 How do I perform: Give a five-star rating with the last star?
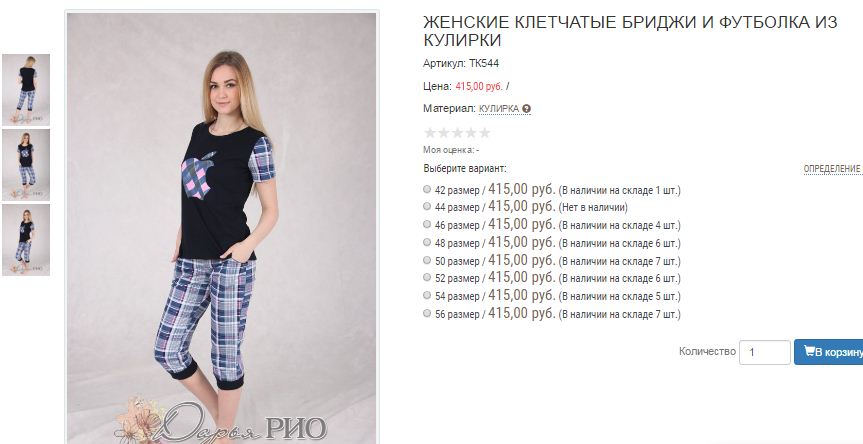click(x=484, y=133)
